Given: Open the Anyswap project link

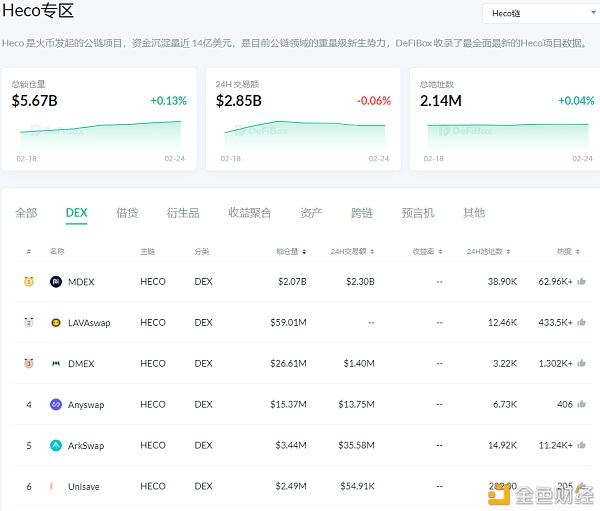Looking at the screenshot, I should click(86, 405).
